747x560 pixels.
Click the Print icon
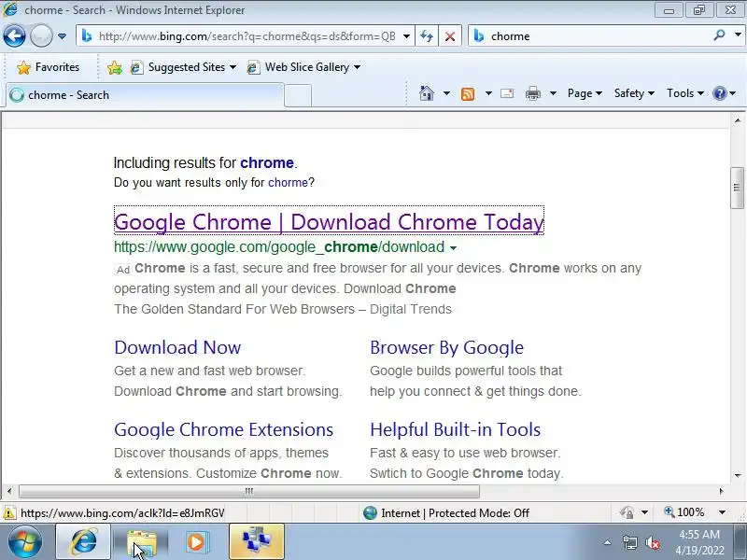(533, 93)
